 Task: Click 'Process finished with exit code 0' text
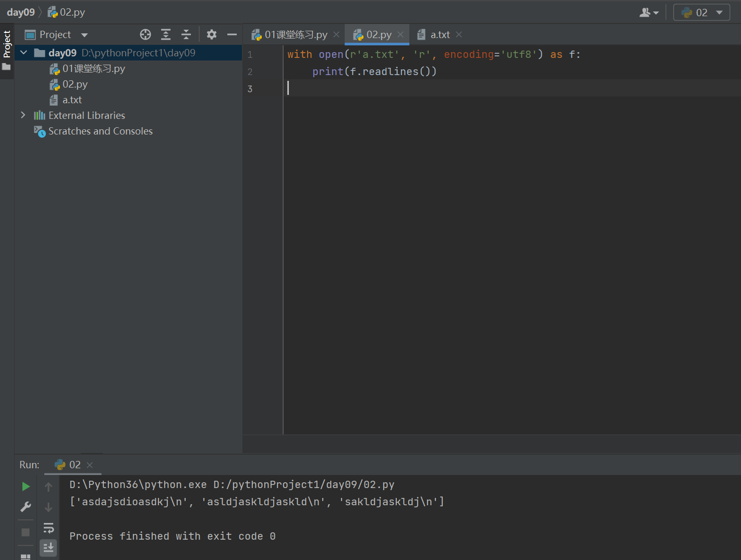173,536
